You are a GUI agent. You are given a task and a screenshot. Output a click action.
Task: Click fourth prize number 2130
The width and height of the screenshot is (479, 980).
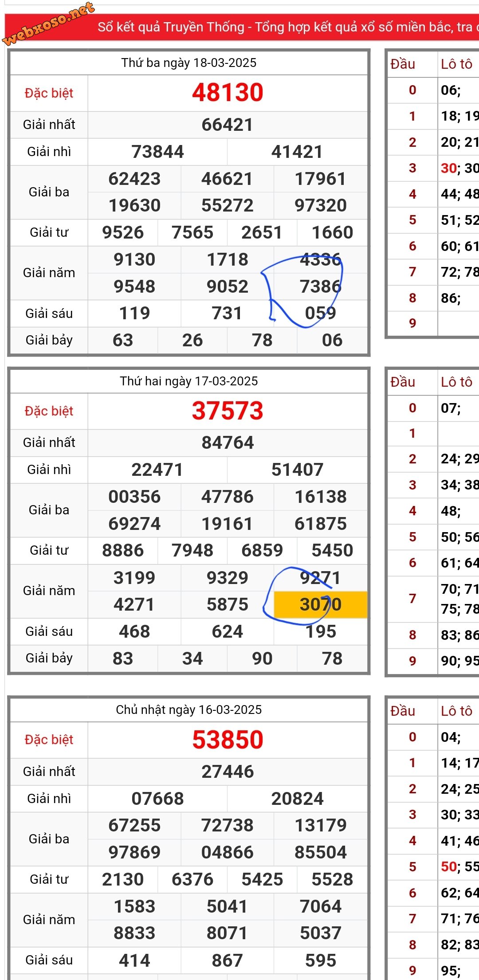coord(123,879)
